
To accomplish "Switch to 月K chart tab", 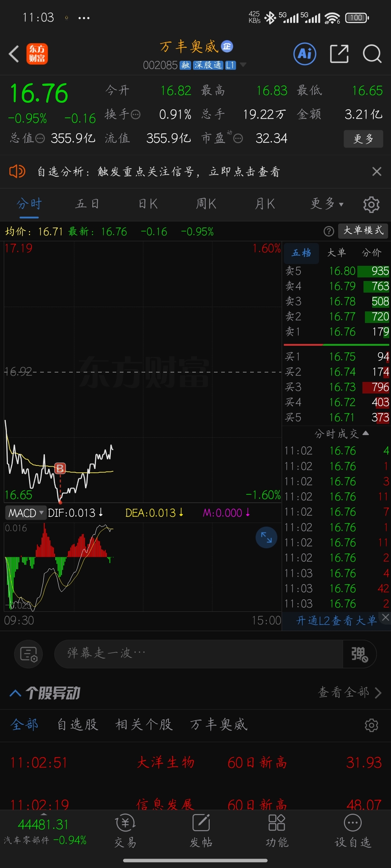I will 265,204.
